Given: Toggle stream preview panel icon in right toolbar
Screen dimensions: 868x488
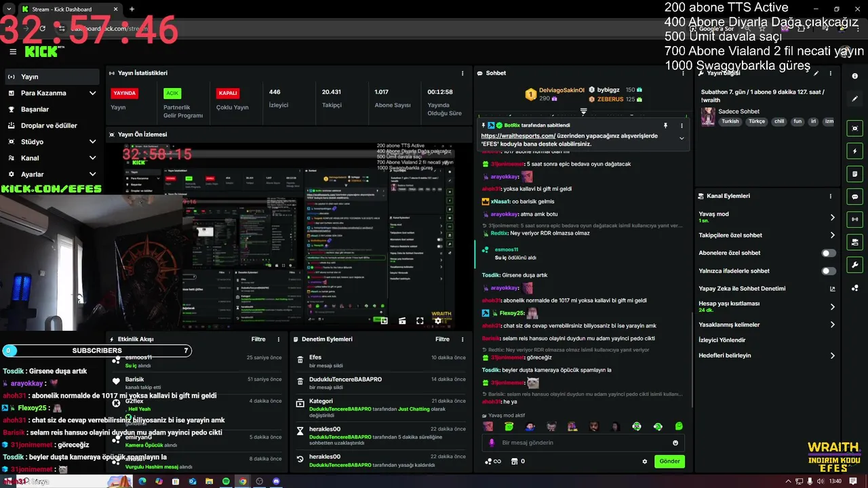Looking at the screenshot, I should [855, 129].
